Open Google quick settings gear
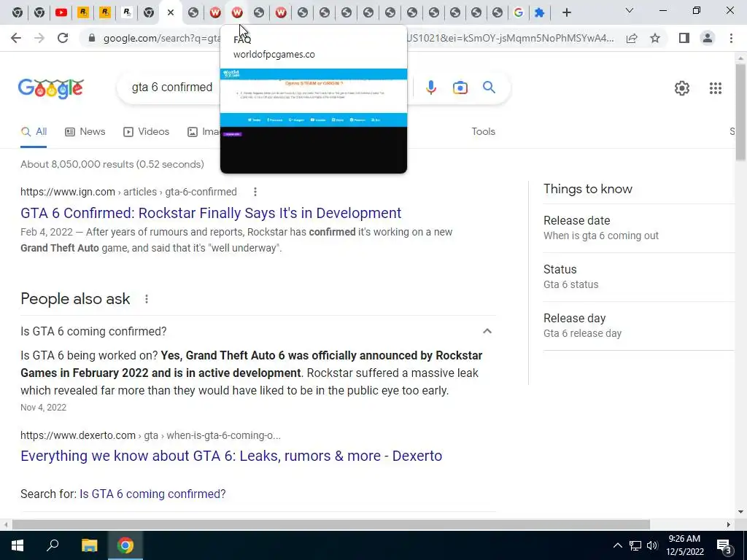The image size is (747, 560). [682, 88]
